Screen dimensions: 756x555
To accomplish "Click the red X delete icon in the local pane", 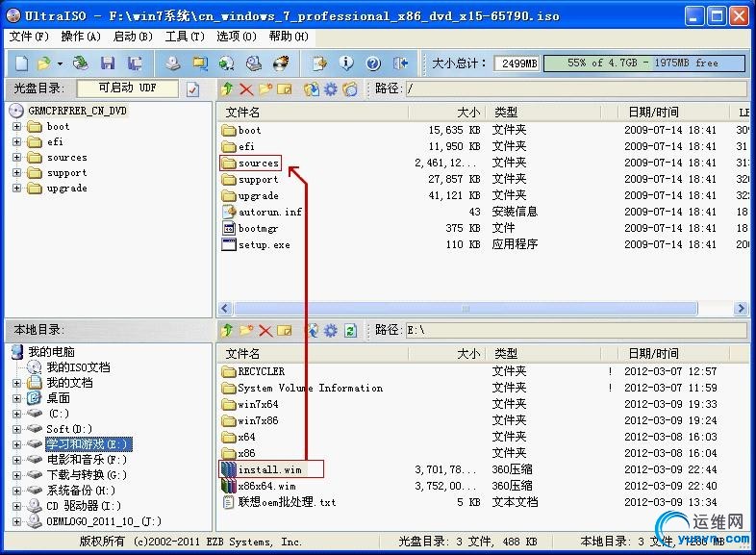I will point(265,330).
